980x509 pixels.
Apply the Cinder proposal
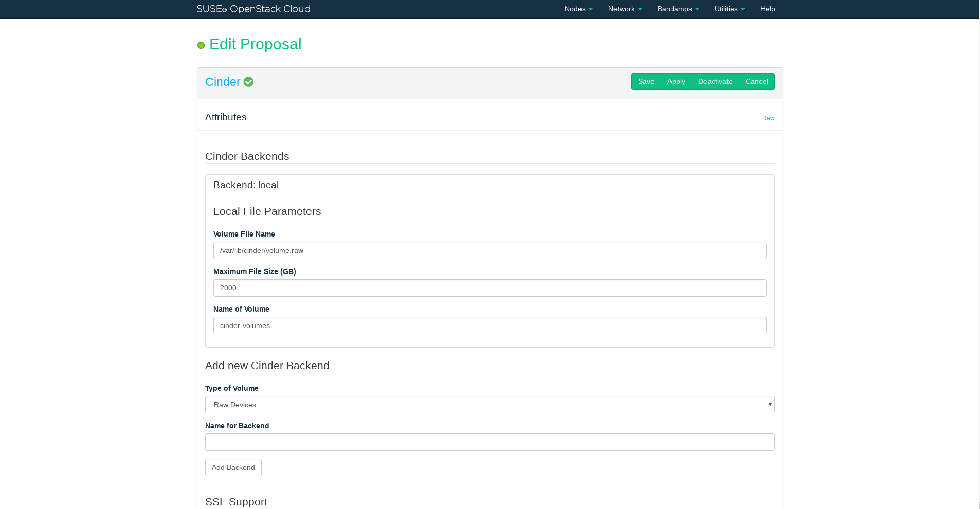676,81
